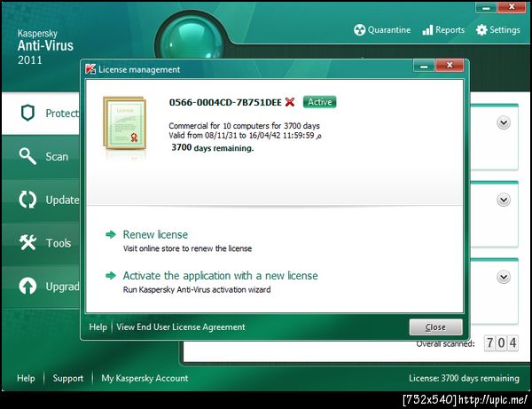Follow the Renew license link
Screen dimensions: 532x409
[155, 234]
